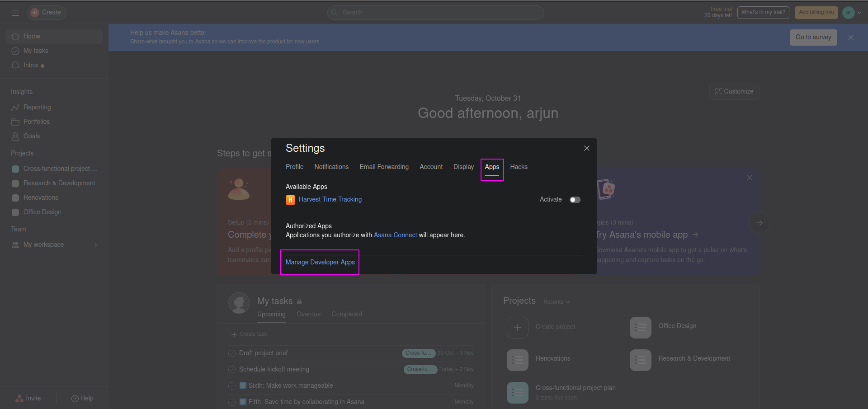Click Add billing info button
The height and width of the screenshot is (409, 868).
tap(816, 13)
